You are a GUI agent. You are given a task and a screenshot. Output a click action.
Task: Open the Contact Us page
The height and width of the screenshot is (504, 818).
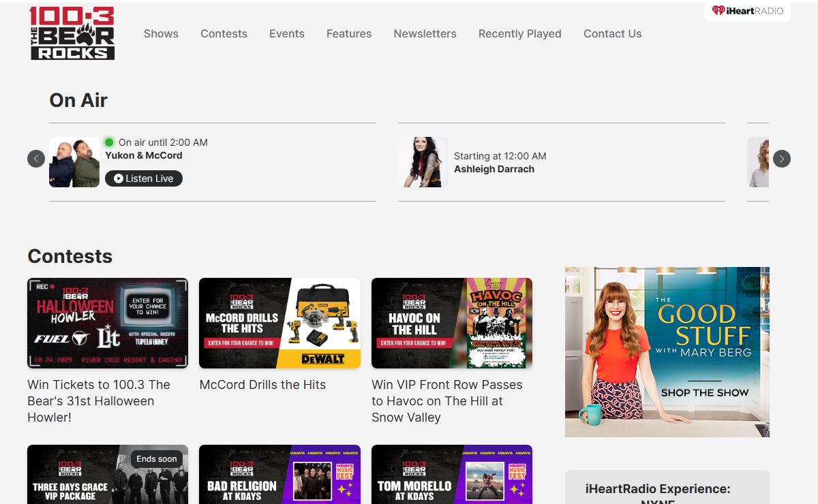613,33
